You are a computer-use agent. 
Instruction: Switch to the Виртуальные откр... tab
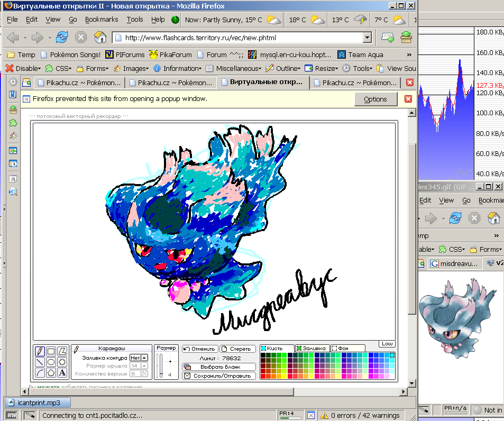click(x=263, y=83)
